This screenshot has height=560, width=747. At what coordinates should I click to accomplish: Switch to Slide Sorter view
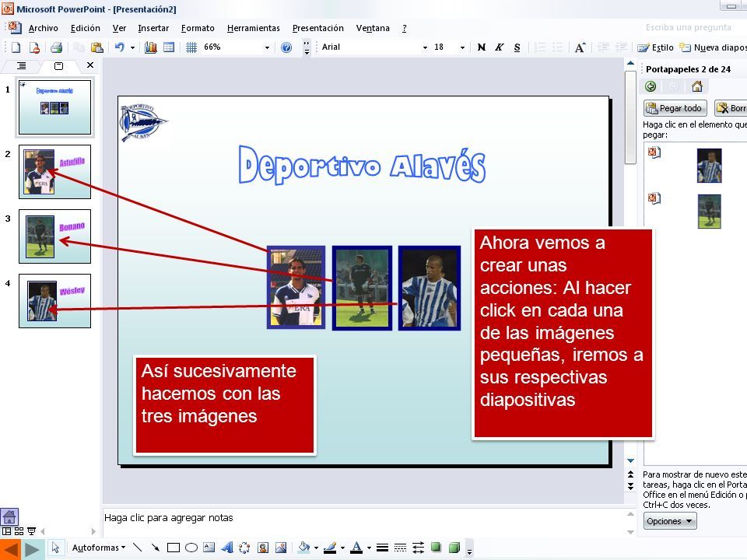[x=19, y=531]
